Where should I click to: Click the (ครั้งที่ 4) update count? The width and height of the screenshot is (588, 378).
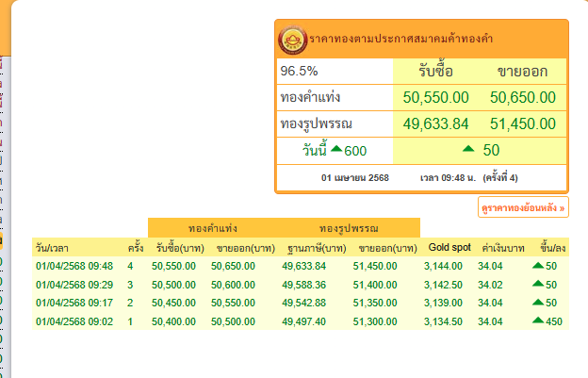500,178
